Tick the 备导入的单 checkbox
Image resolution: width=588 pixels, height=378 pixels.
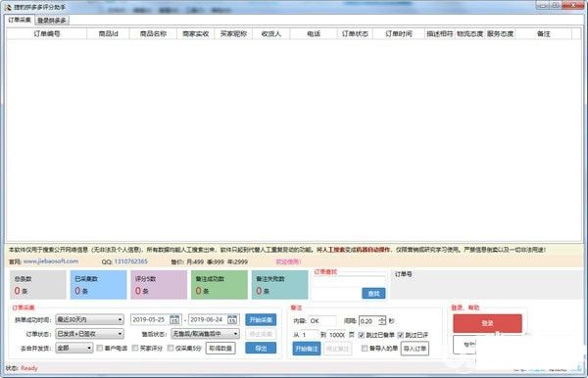pyautogui.click(x=365, y=348)
